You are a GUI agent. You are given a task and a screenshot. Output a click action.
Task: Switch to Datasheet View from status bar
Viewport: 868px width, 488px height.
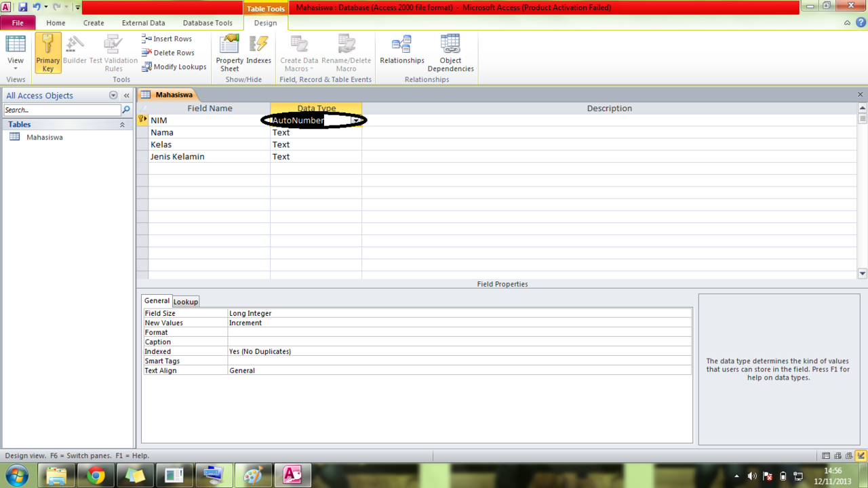(826, 456)
